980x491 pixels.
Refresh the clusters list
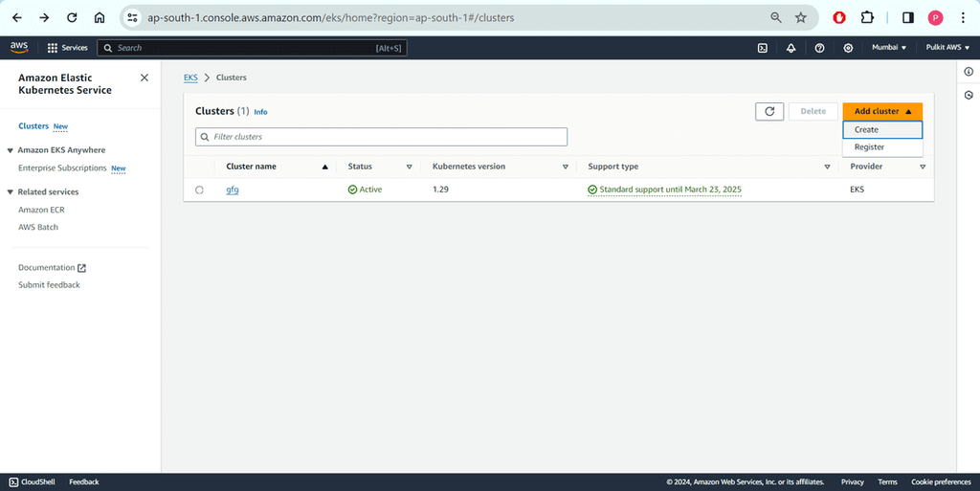tap(769, 111)
